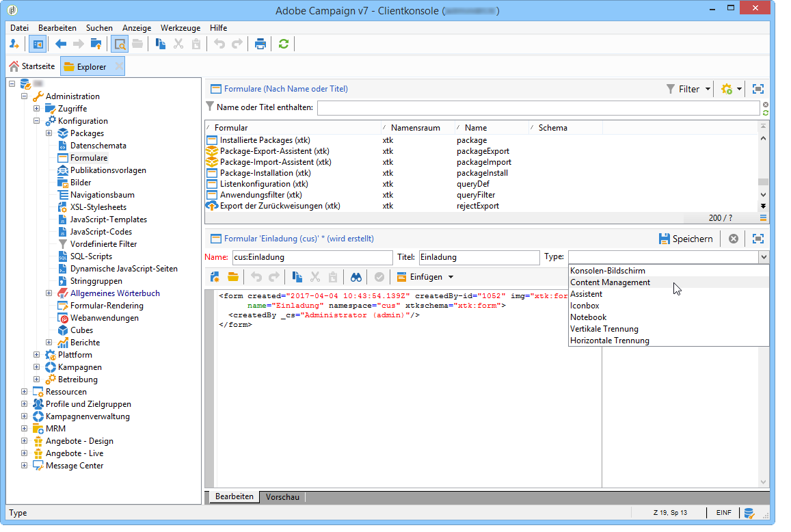Select Datenschemata in the tree
The image size is (791, 532).
[98, 146]
